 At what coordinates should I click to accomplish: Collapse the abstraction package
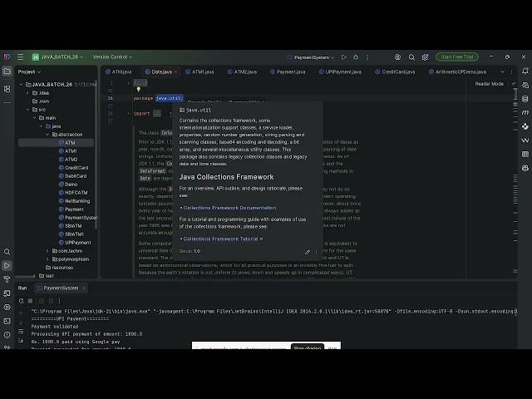pos(47,135)
